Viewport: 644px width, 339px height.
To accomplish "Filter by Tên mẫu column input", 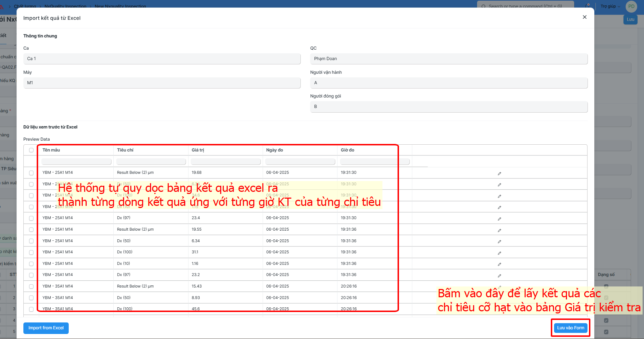I will (x=77, y=162).
